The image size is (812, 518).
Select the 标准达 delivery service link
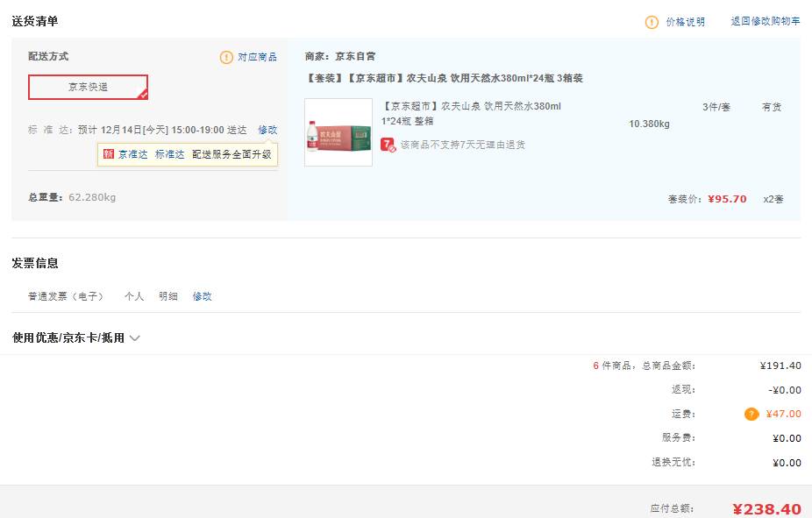[170, 154]
